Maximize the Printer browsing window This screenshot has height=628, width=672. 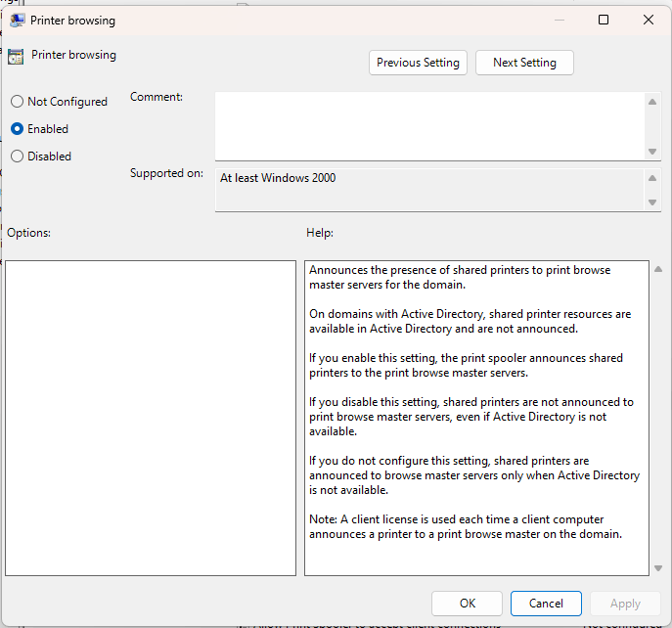click(604, 20)
